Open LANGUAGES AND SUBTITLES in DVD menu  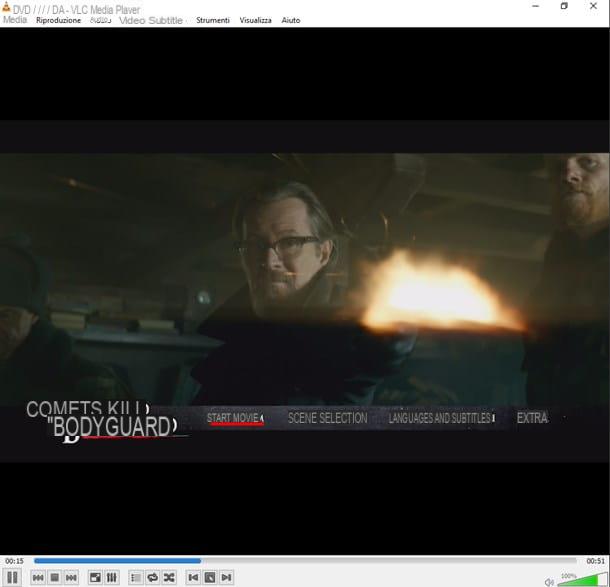coord(442,418)
